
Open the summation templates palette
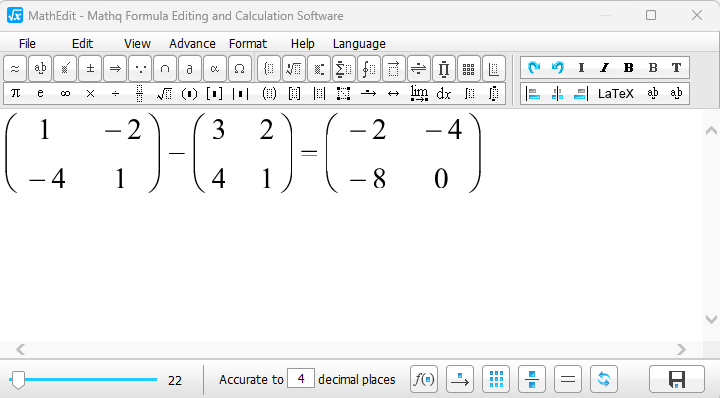pos(343,69)
